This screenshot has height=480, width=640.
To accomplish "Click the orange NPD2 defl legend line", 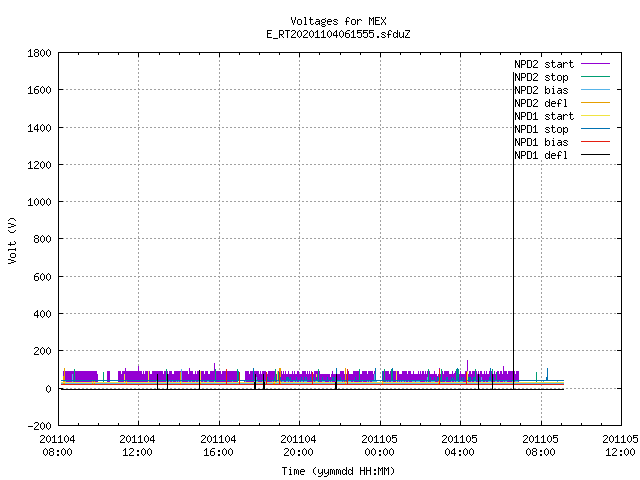I will coord(595,103).
